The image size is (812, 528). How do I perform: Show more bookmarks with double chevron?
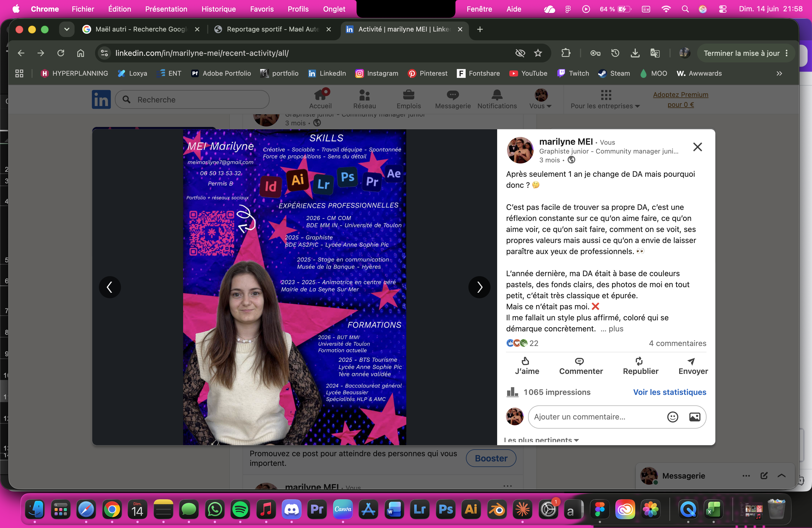(x=779, y=73)
